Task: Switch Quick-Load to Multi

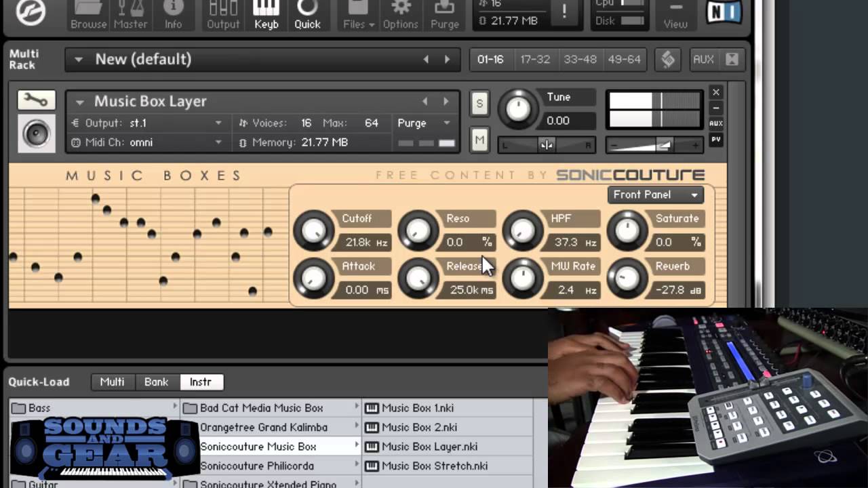Action: click(112, 382)
